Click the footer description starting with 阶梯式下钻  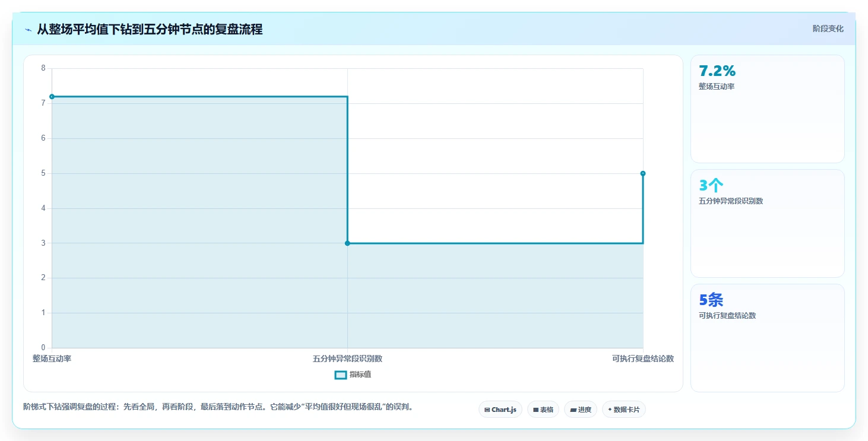pyautogui.click(x=218, y=407)
